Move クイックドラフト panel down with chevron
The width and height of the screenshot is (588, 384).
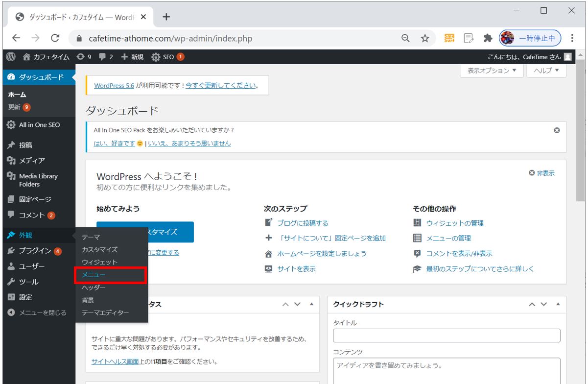[x=543, y=304]
